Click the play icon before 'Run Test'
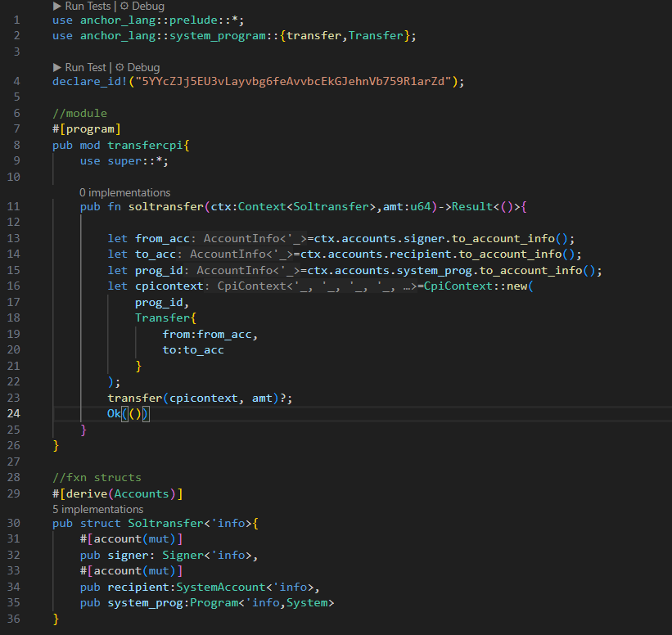Image resolution: width=672 pixels, height=635 pixels. click(57, 67)
